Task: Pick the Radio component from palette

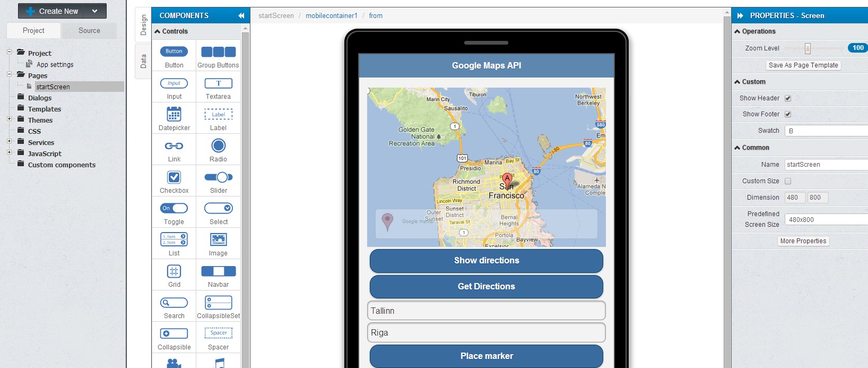Action: [x=218, y=146]
